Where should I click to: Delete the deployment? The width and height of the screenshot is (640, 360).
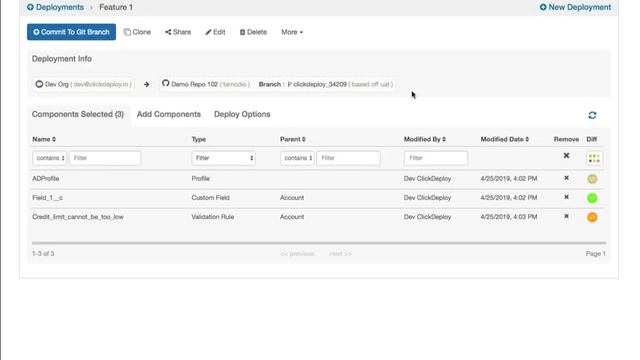tap(253, 32)
